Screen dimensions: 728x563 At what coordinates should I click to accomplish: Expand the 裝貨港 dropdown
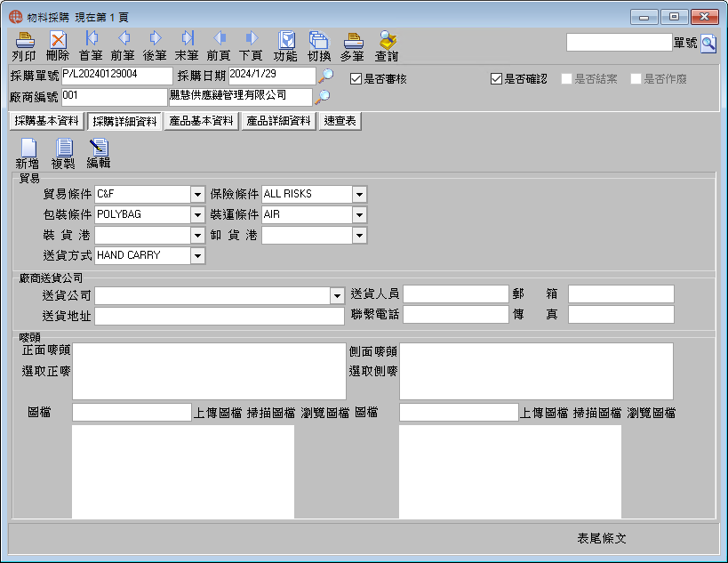pos(198,236)
